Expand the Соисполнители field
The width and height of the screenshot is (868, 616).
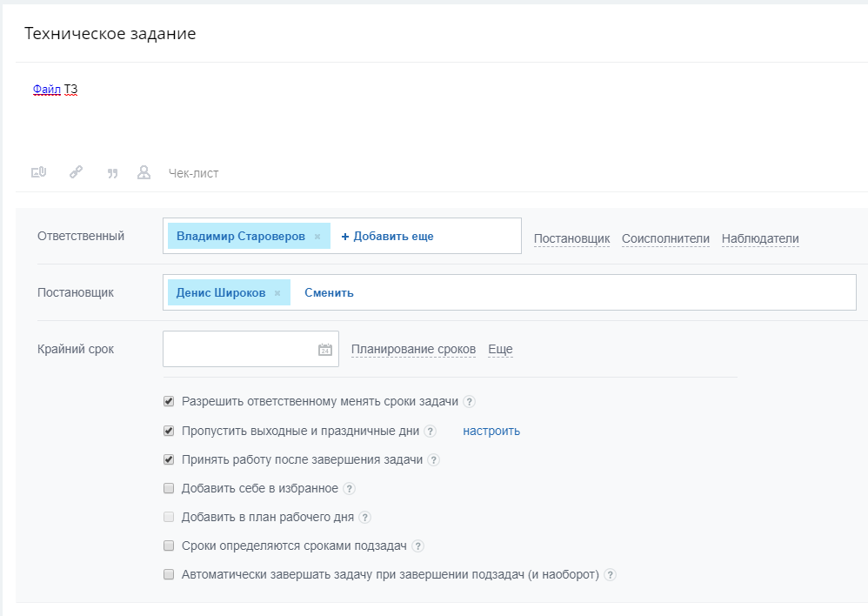(x=665, y=238)
